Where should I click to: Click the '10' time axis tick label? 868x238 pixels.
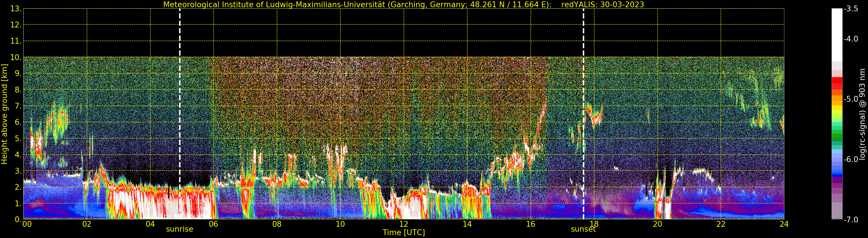click(340, 224)
